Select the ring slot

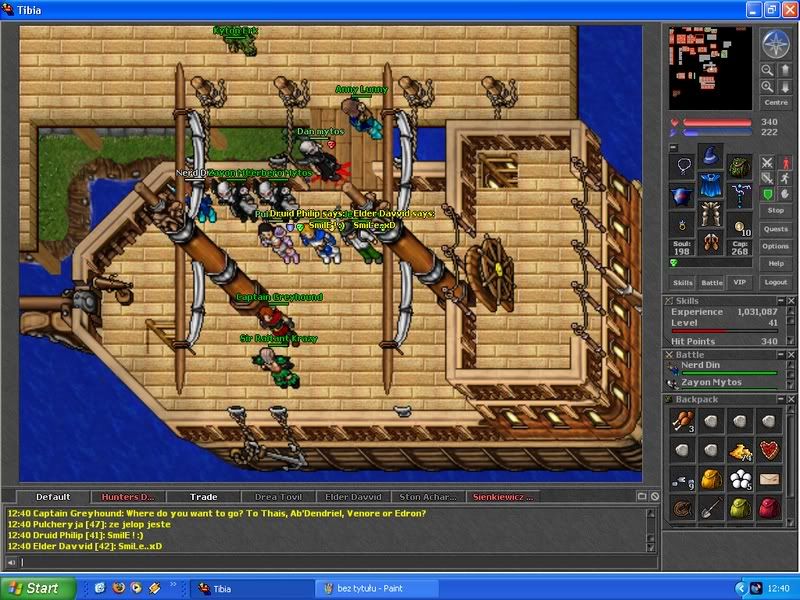tap(682, 225)
